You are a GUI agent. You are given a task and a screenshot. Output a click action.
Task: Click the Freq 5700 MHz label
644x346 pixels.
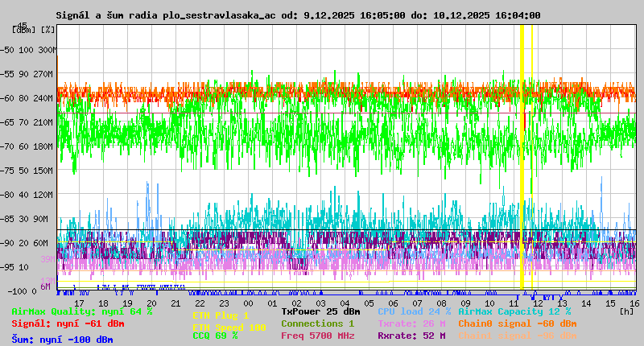point(317,336)
